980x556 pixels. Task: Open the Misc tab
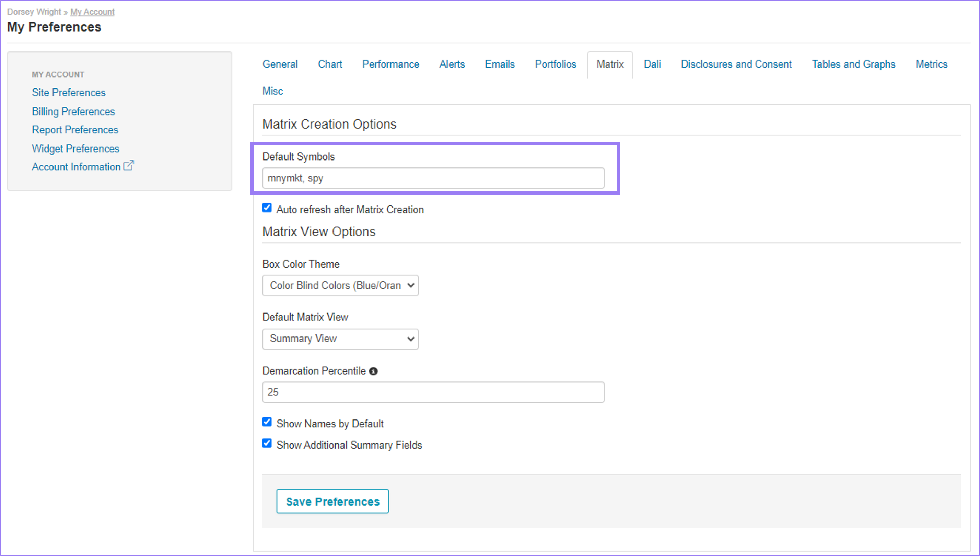[273, 91]
